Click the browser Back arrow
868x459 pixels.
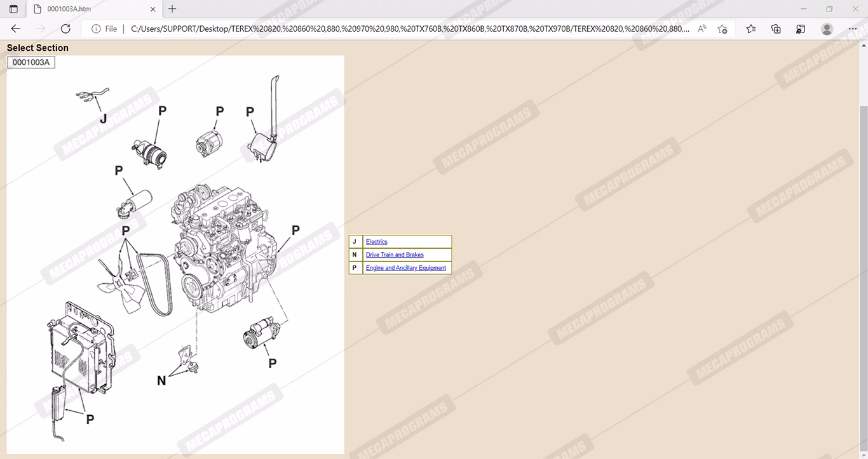[x=16, y=29]
